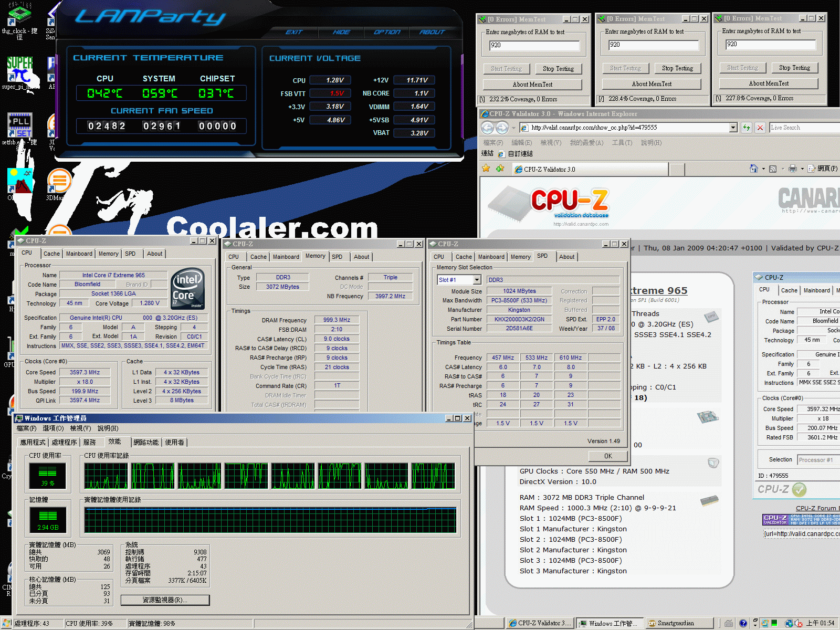Go forward in Internet Explorer
This screenshot has height=630, width=840.
(502, 128)
